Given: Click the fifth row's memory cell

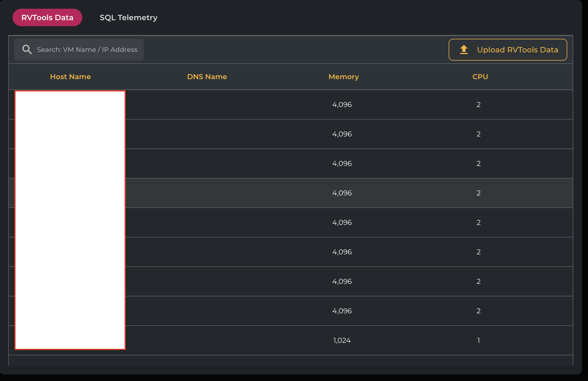Looking at the screenshot, I should (342, 222).
